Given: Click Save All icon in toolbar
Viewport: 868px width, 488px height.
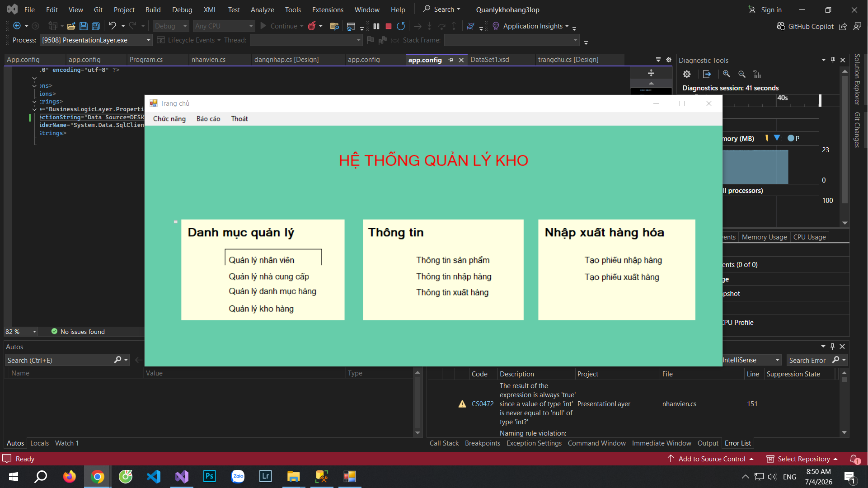Looking at the screenshot, I should click(x=95, y=26).
